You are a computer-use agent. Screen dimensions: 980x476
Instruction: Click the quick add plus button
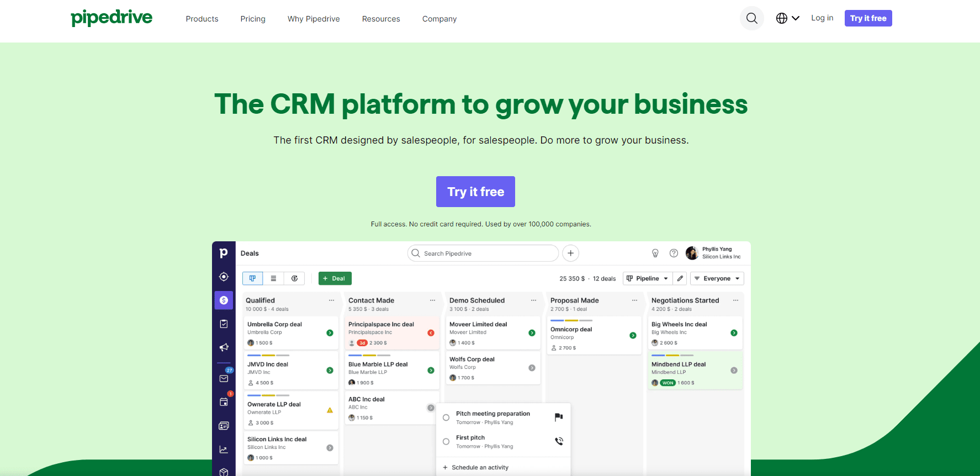point(570,253)
